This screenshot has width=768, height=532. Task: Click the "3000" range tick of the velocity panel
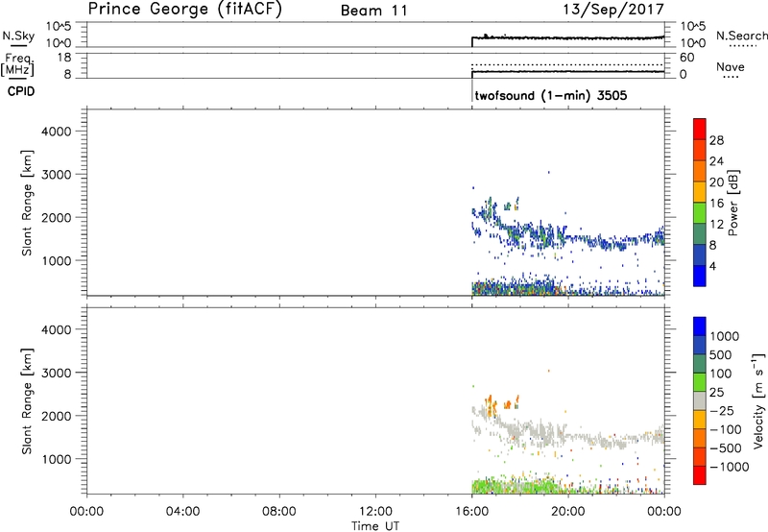point(57,373)
